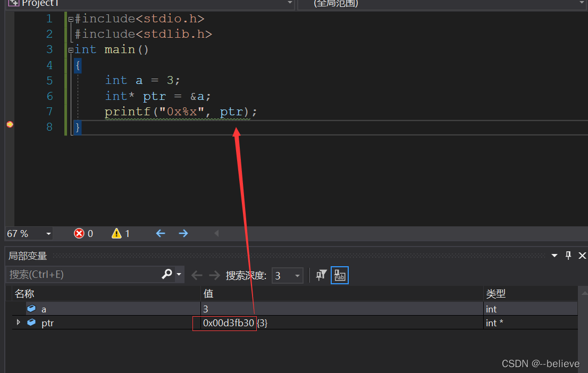Collapse the #include block on line 1
Viewport: 588px width, 373px height.
click(71, 19)
